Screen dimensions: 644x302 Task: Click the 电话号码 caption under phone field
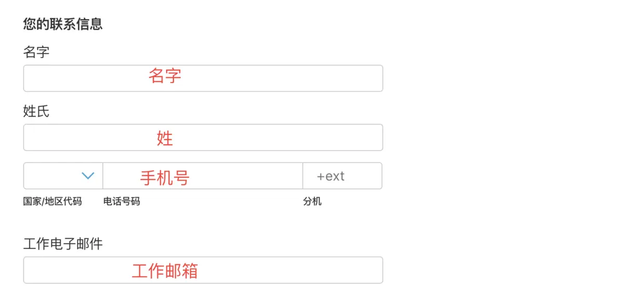pos(122,201)
